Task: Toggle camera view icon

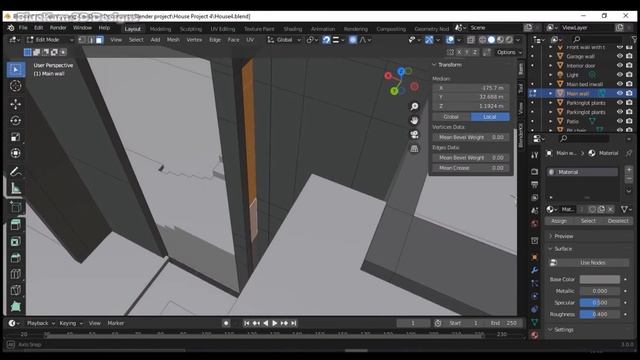Action: tap(414, 135)
